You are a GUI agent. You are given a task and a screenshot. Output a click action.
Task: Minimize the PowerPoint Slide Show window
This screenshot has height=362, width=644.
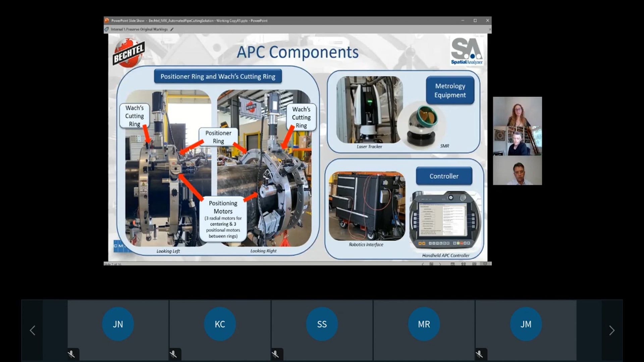tap(463, 20)
